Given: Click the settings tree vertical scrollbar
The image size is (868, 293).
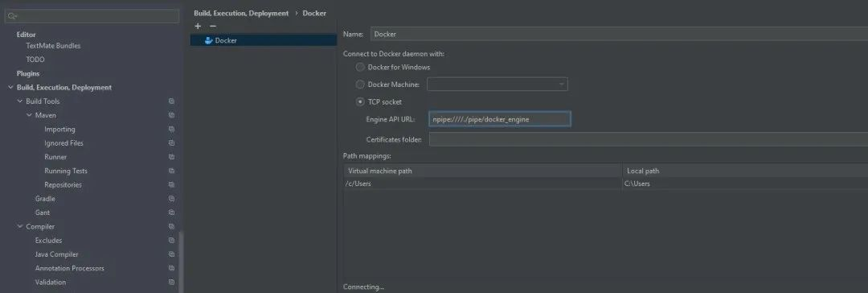Looking at the screenshot, I should 181,261.
